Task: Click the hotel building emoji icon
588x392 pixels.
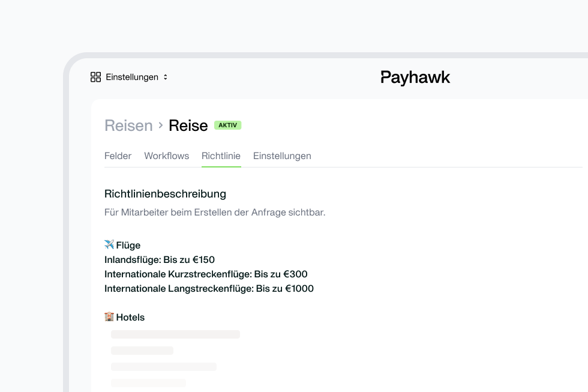Action: 109,316
